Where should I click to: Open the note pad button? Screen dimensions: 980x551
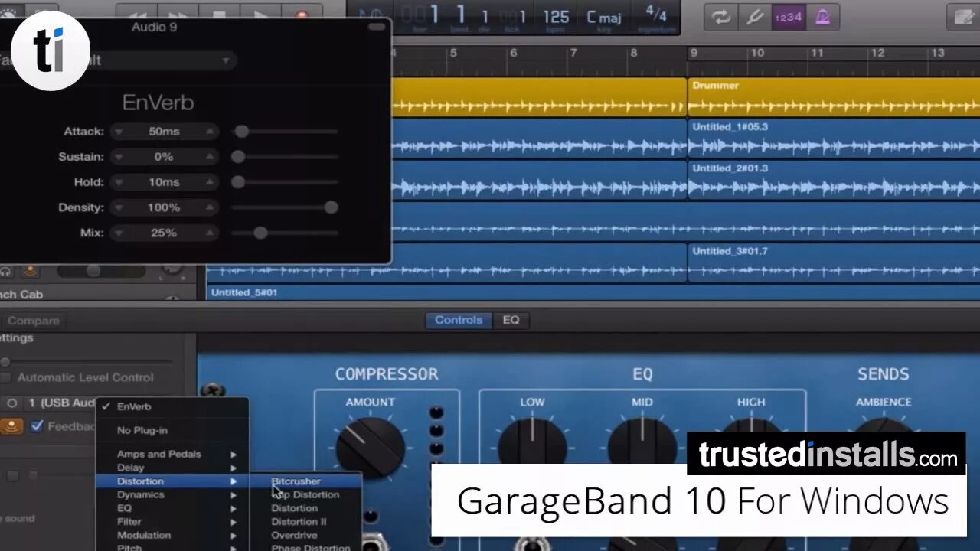963,17
